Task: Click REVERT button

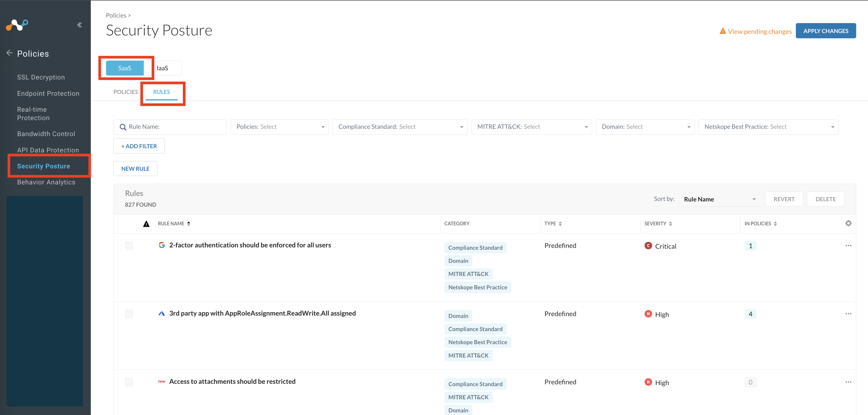Action: coord(784,199)
